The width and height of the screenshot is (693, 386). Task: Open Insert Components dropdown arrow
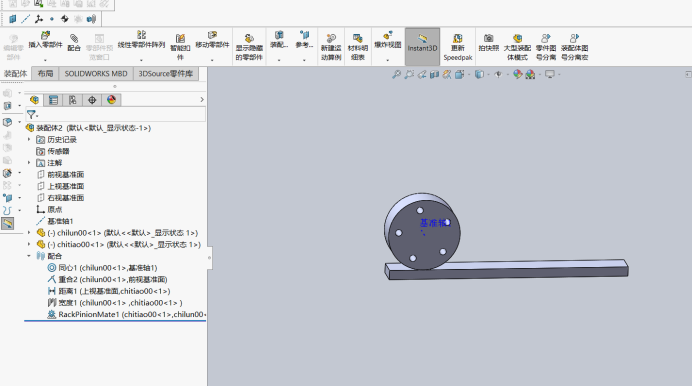[45, 60]
